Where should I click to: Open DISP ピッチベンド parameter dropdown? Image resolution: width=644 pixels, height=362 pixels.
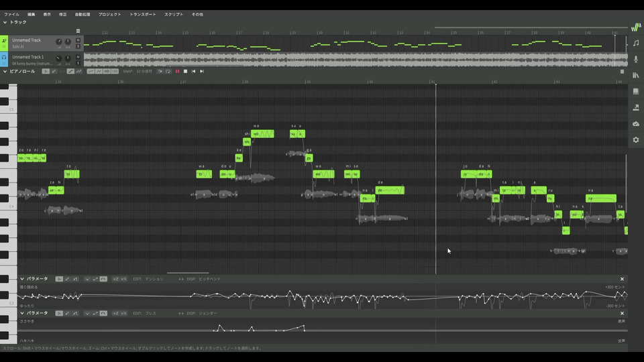[209, 279]
